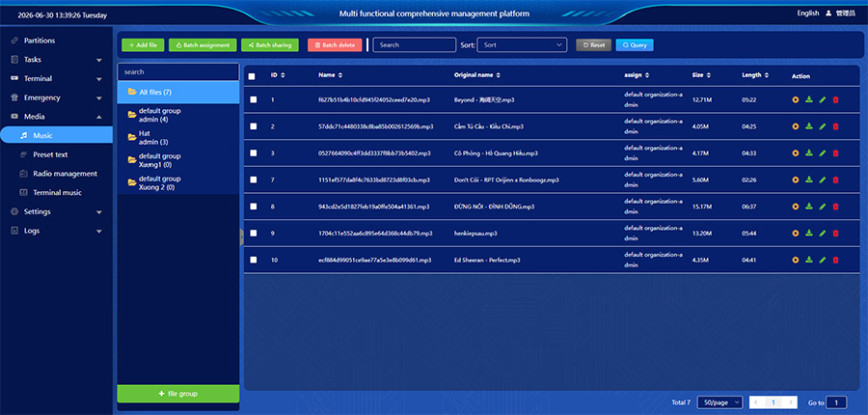Focus the toolbar Search field
Screen dimensions: 868x415
click(x=415, y=45)
